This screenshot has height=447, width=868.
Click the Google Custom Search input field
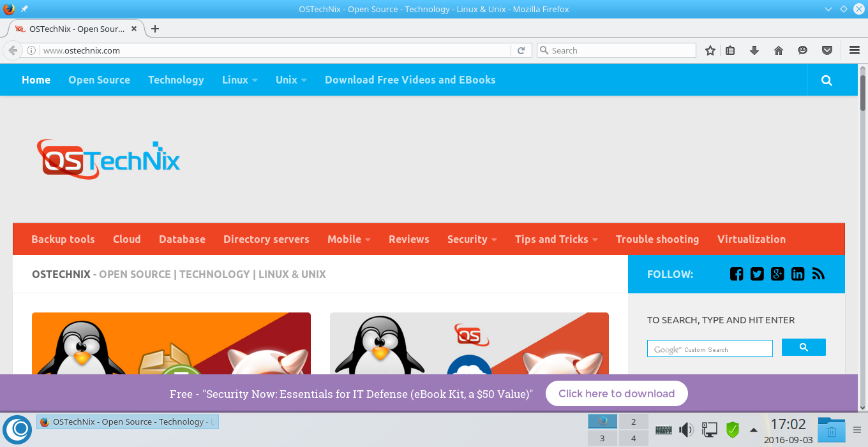tap(710, 349)
